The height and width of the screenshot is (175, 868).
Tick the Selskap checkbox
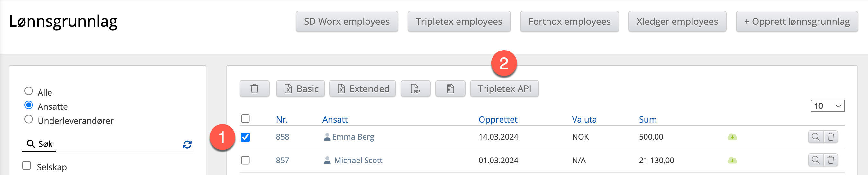(x=27, y=166)
